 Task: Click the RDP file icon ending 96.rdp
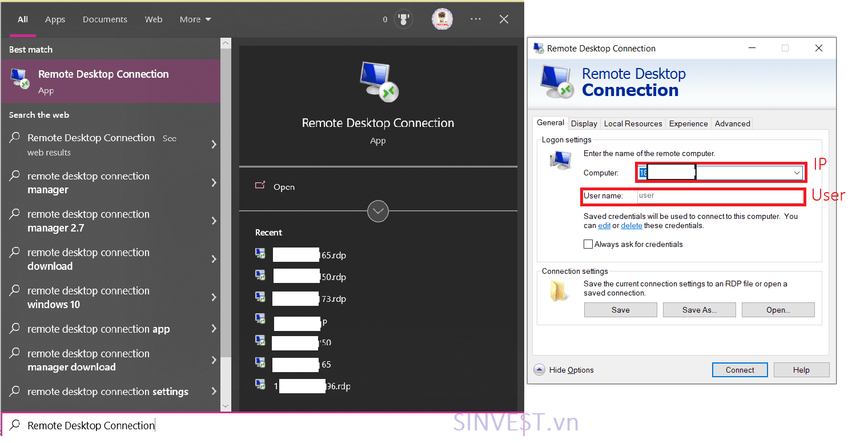tap(260, 385)
